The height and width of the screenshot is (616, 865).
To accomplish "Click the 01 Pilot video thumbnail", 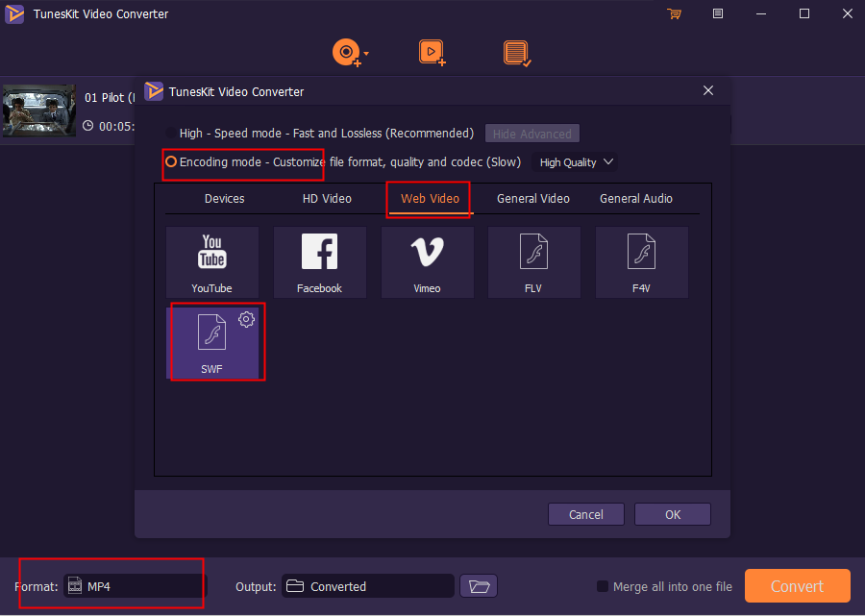I will 39,111.
